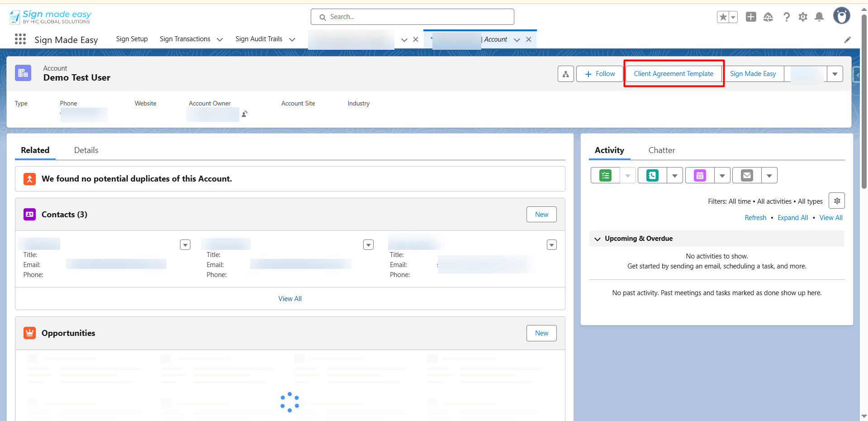
Task: Click the Opportunities crown icon
Action: [29, 333]
